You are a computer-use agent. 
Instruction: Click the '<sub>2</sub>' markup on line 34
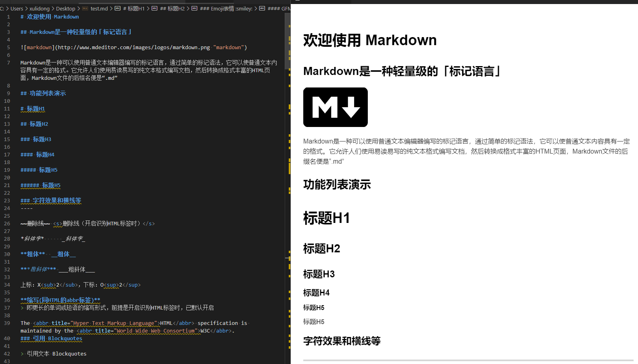pos(59,285)
